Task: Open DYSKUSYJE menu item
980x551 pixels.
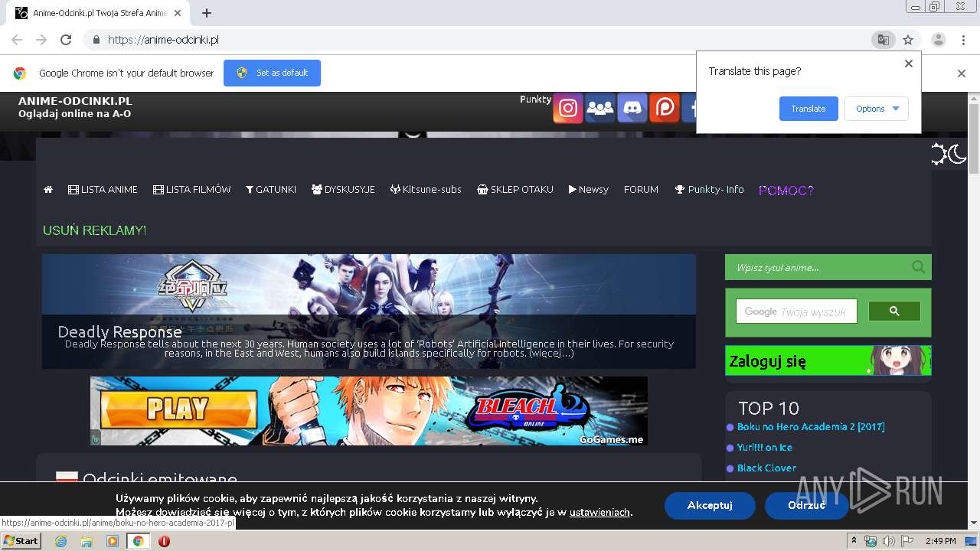Action: pyautogui.click(x=343, y=190)
